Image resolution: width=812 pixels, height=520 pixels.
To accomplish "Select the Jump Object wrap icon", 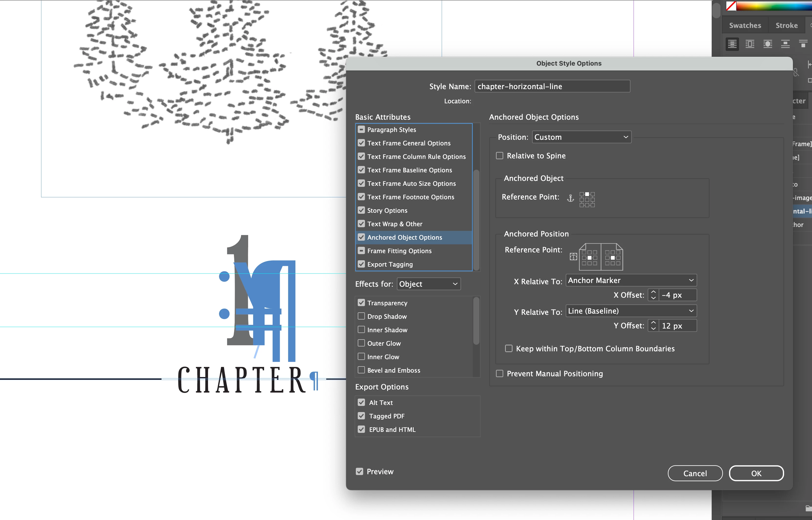I will point(785,44).
